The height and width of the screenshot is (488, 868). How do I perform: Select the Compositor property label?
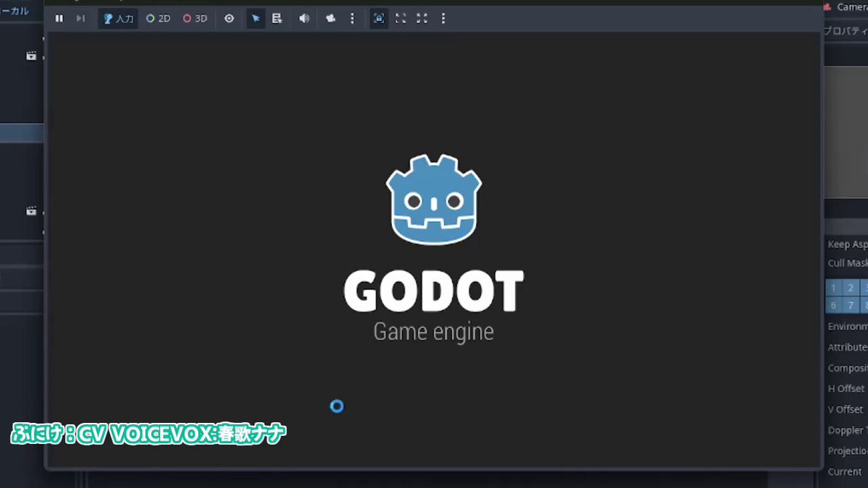pyautogui.click(x=848, y=368)
